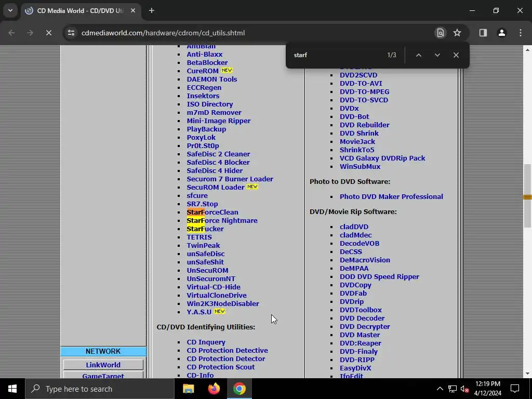Bookmark this page with the star
The width and height of the screenshot is (532, 399).
coord(457,33)
